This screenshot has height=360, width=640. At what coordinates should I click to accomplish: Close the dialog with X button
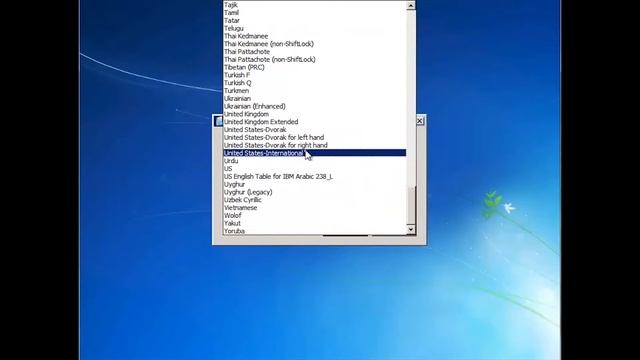coord(420,121)
